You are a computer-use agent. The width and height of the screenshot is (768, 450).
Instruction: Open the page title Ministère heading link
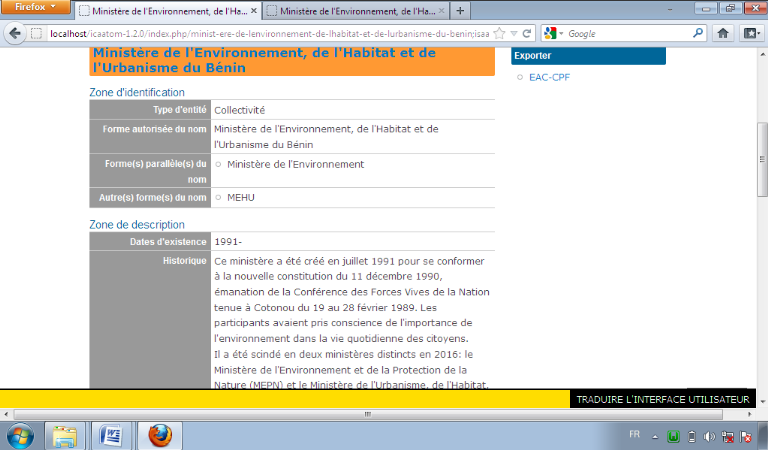coord(264,60)
